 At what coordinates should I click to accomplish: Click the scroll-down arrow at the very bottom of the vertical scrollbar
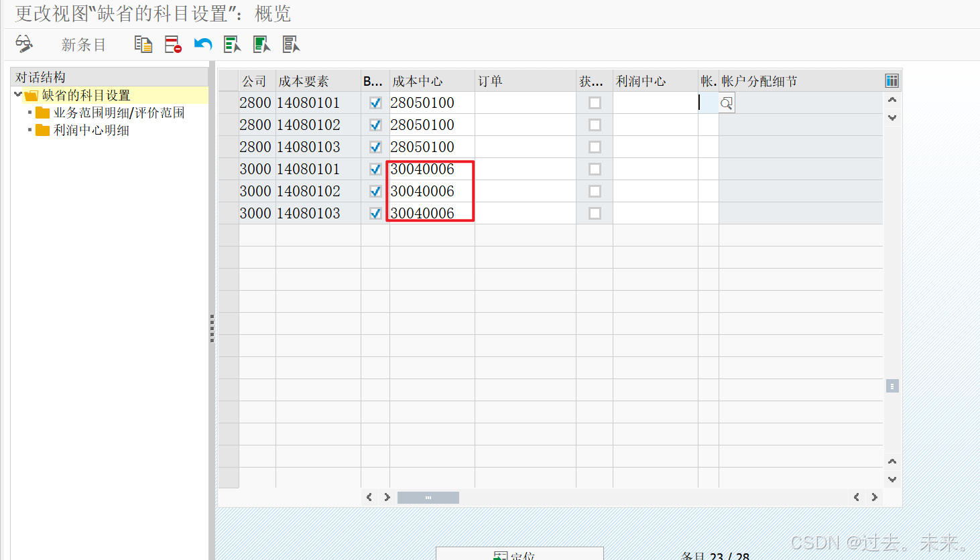[892, 480]
